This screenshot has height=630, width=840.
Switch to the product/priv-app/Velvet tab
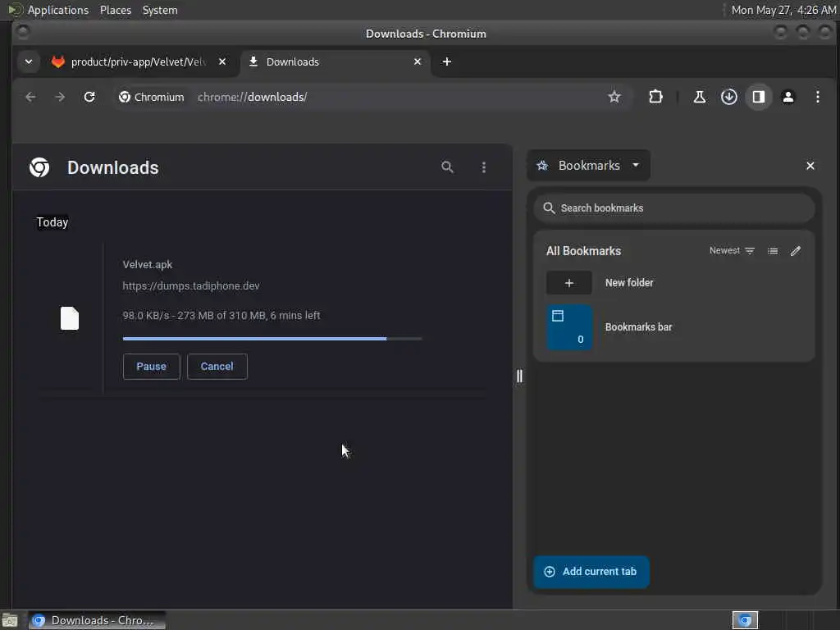[x=139, y=62]
